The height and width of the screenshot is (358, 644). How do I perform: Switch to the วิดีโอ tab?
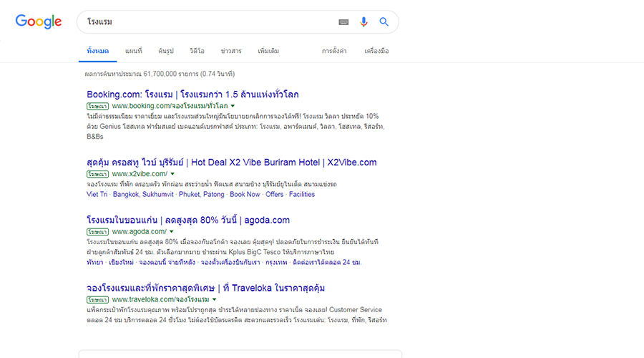tap(197, 51)
